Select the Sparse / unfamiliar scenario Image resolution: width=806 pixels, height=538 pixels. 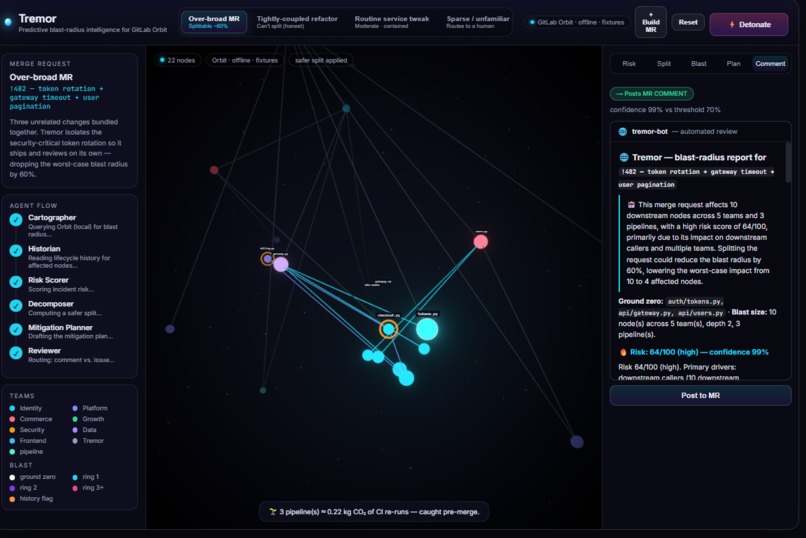(x=478, y=22)
